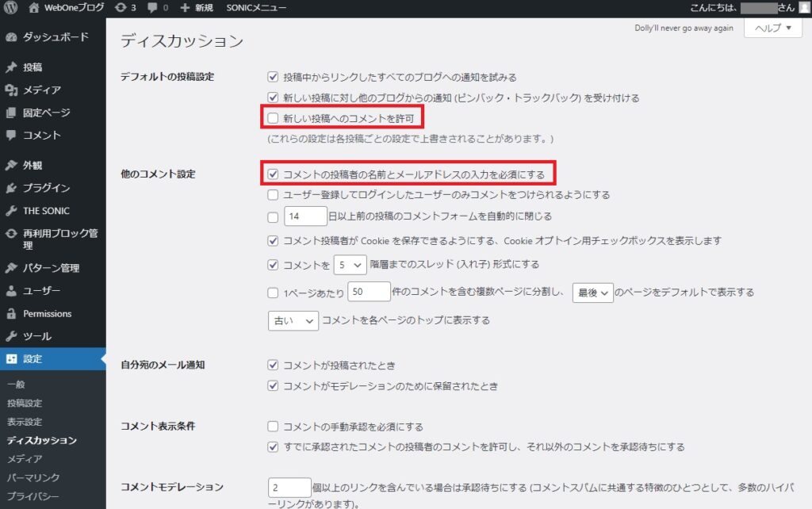Click the ツール wrench icon
Screen dimensions: 812x509
click(x=11, y=336)
